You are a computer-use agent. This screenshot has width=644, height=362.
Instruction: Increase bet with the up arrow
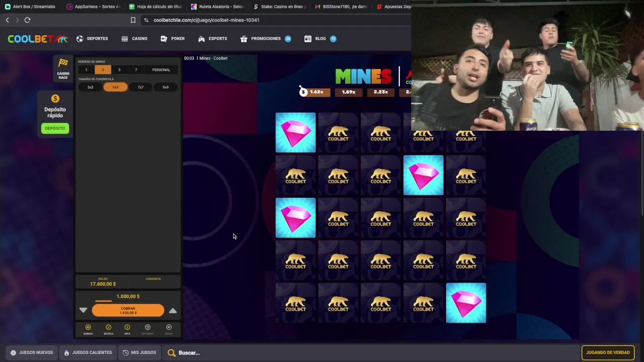[x=173, y=311]
